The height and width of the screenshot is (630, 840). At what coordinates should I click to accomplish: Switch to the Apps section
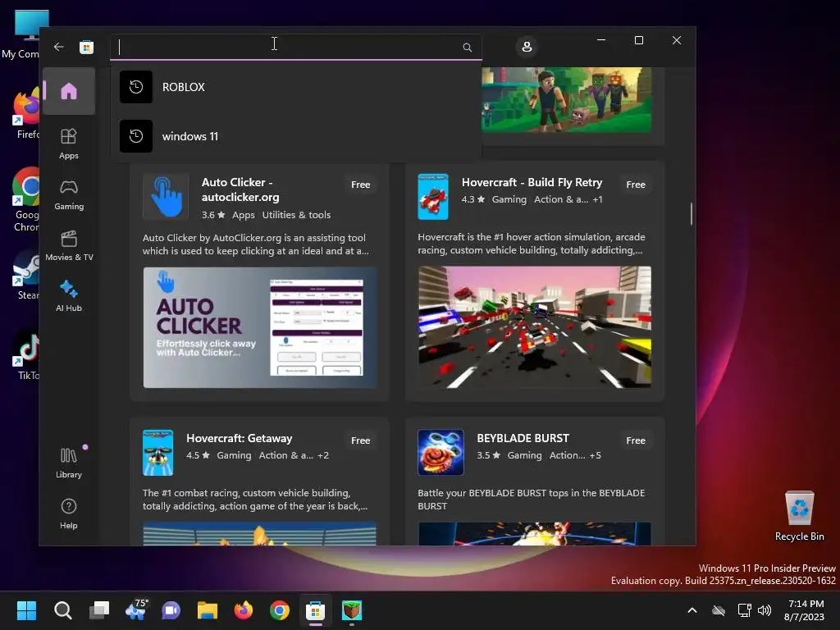click(x=69, y=144)
